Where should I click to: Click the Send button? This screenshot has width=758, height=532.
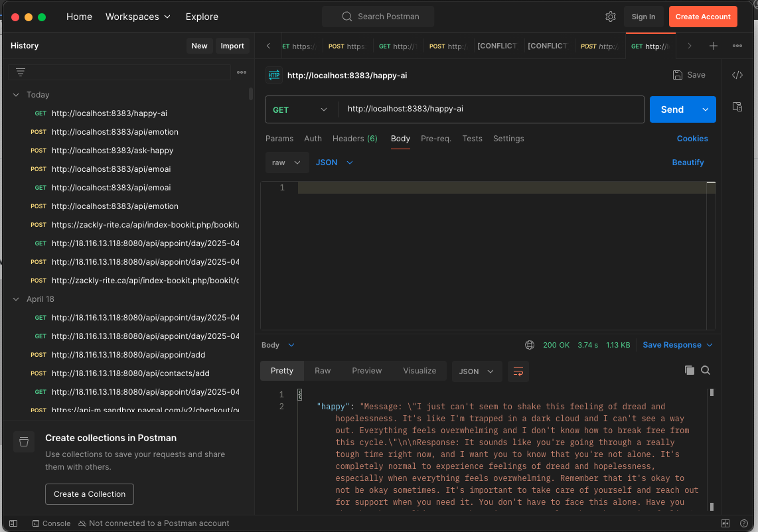click(x=672, y=109)
